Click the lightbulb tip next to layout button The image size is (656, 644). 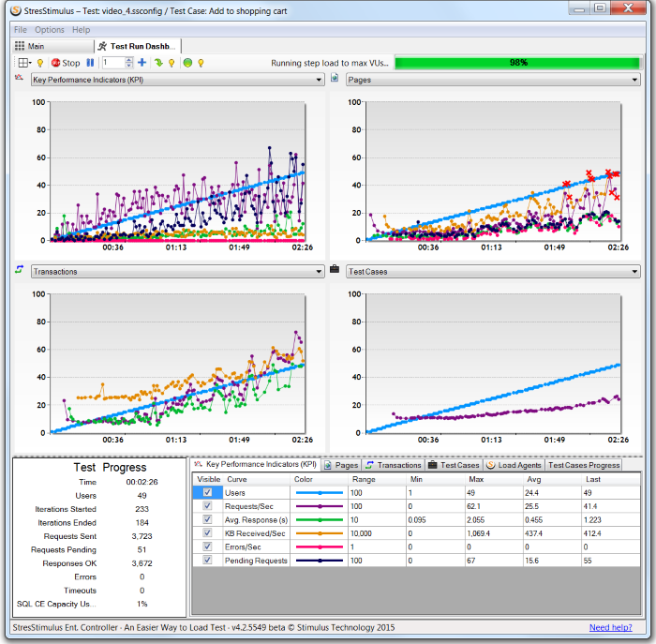[x=40, y=63]
